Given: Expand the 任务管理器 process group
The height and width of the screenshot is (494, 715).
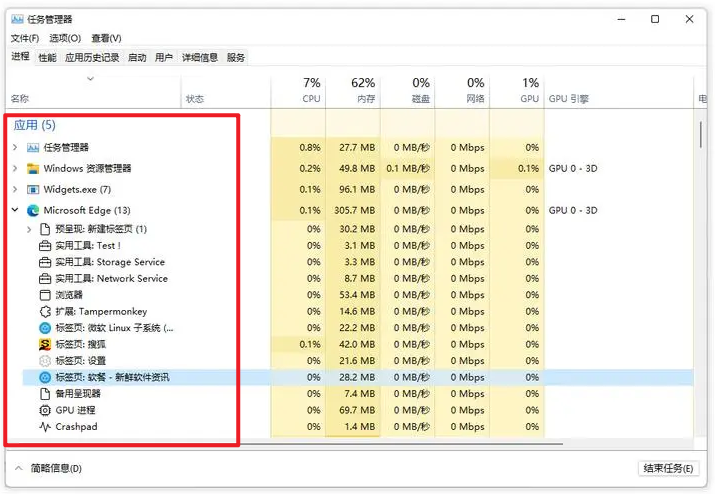Looking at the screenshot, I should tap(15, 147).
